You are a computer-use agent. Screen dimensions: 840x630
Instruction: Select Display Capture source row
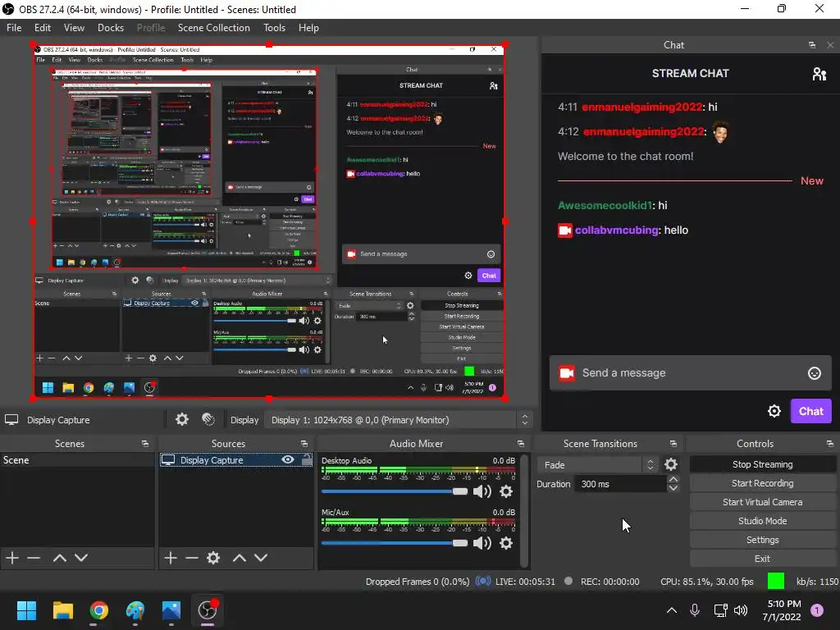tap(235, 460)
